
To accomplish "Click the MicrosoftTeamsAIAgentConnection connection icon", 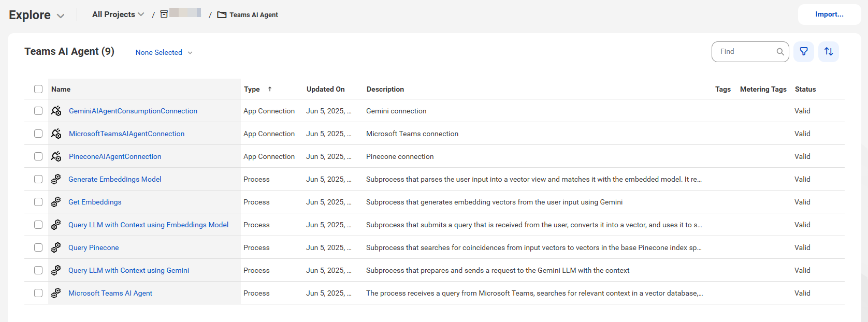I will (56, 134).
